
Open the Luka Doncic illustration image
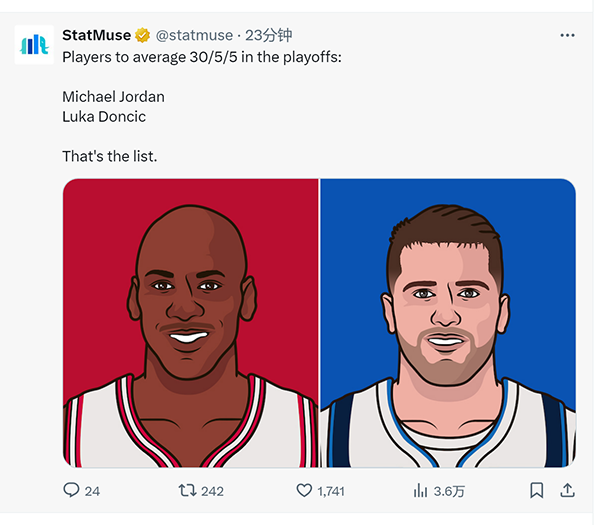pos(447,323)
